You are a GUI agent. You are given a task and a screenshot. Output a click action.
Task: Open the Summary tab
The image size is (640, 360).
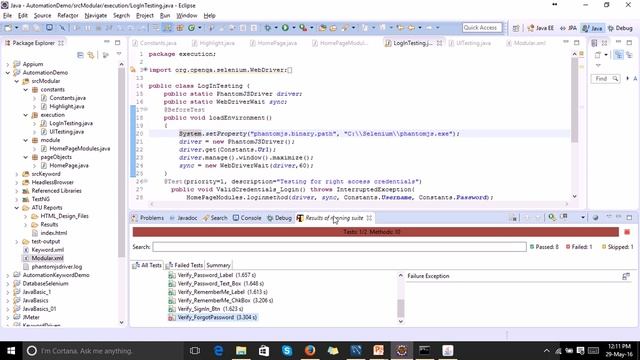pos(218,265)
